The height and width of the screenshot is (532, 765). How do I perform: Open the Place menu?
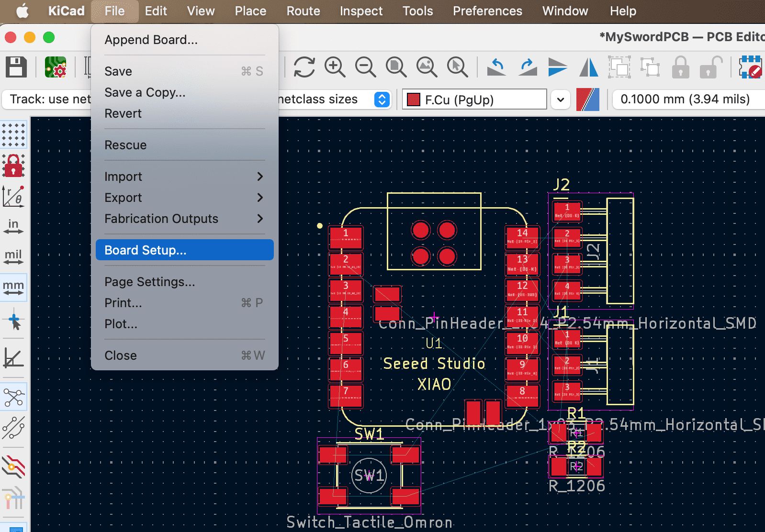(250, 11)
